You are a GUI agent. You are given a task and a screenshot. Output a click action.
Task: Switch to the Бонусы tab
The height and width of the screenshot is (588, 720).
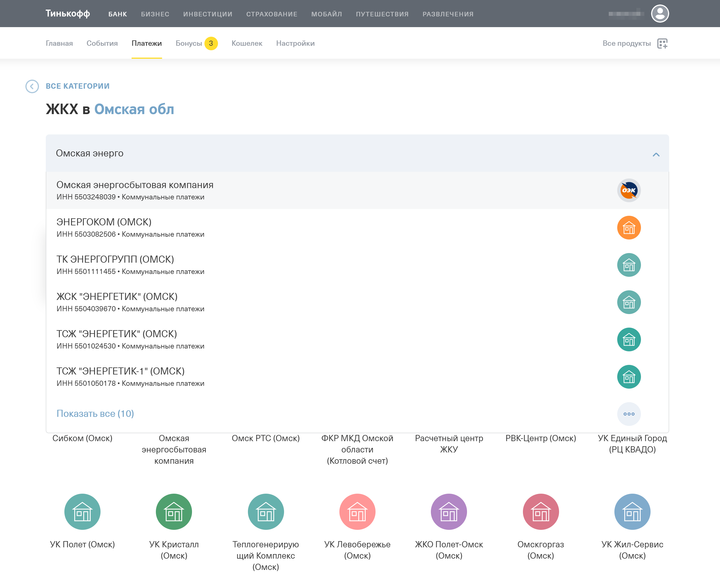tap(189, 43)
